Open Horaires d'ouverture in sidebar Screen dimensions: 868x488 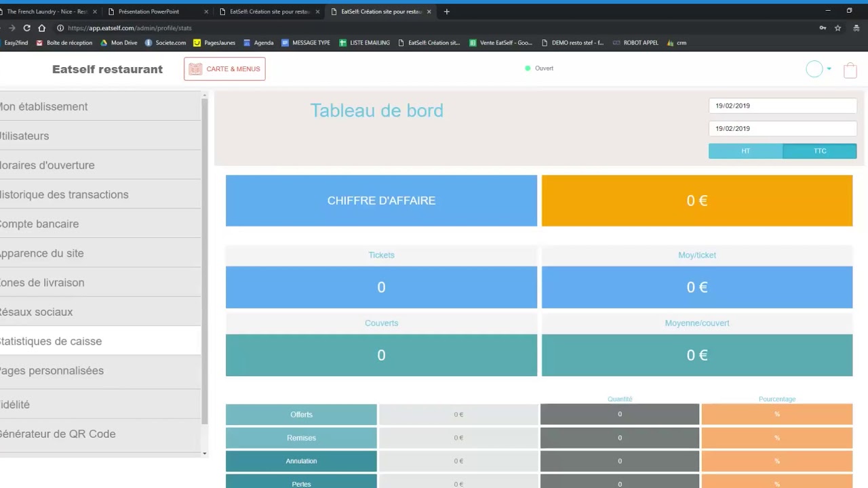pos(100,165)
